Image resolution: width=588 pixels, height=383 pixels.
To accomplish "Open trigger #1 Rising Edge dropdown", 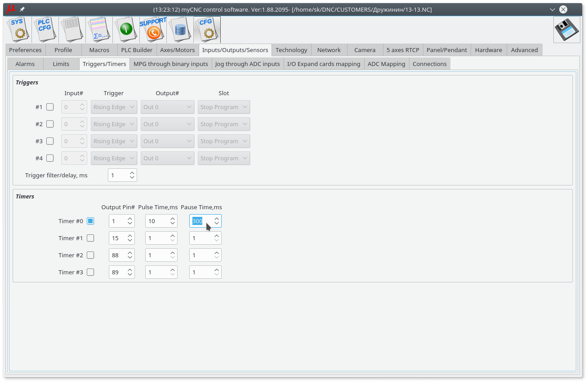I will pyautogui.click(x=114, y=107).
